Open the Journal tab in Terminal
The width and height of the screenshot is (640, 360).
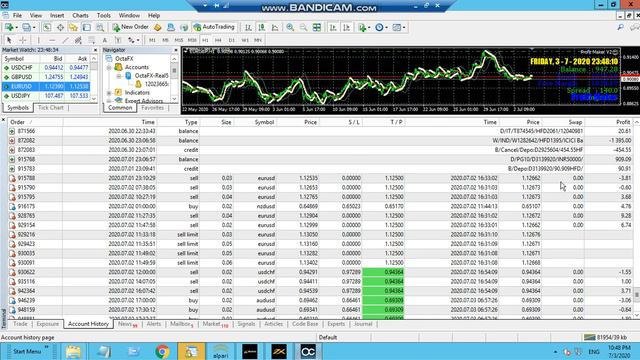pyautogui.click(x=363, y=324)
